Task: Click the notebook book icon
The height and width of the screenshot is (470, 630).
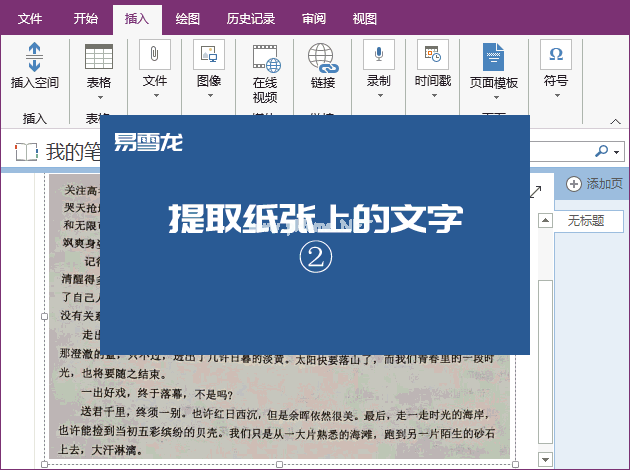Action: click(x=27, y=152)
